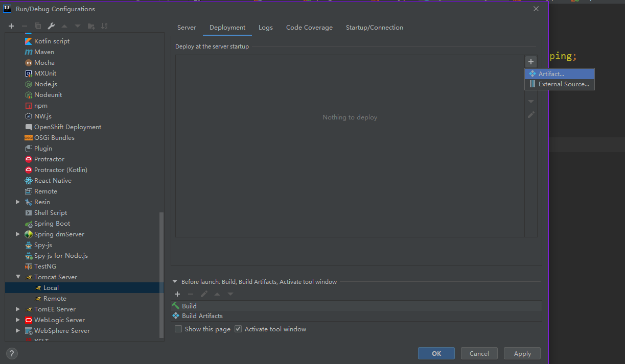Click before launch move up arrow

(217, 294)
